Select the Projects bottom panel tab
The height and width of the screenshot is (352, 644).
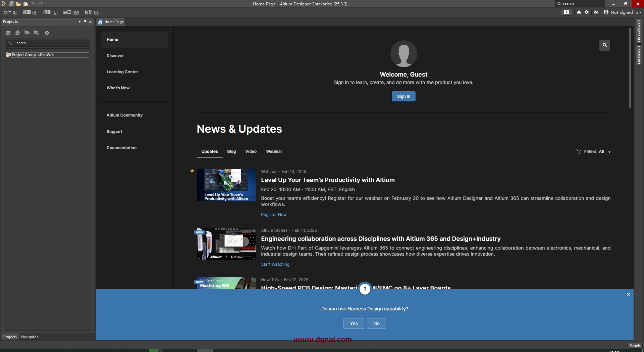(10, 337)
